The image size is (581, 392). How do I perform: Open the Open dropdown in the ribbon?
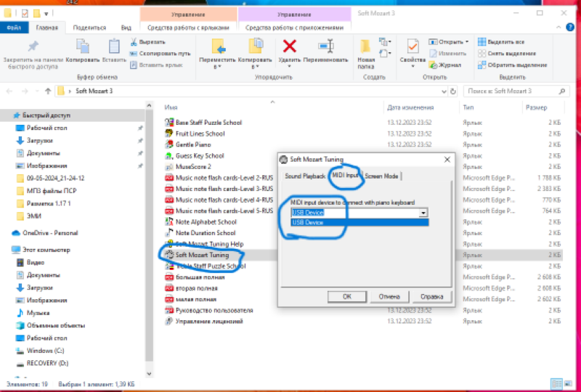[x=449, y=41]
